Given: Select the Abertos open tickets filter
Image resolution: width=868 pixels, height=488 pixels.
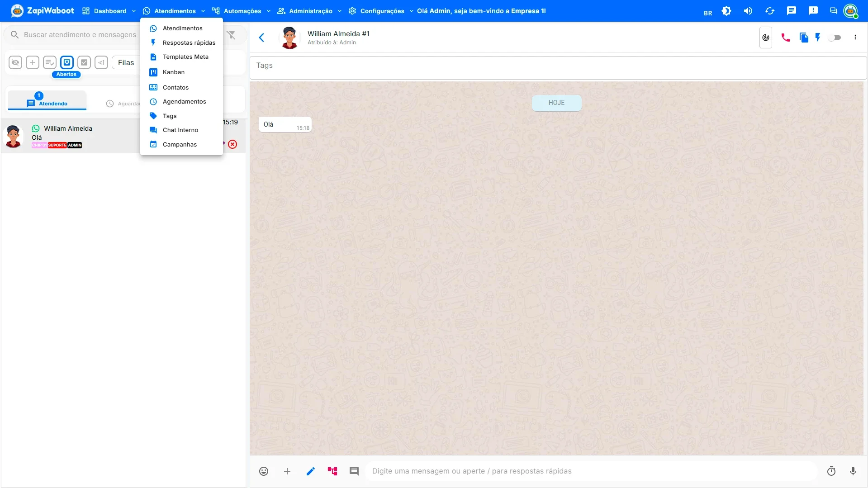Looking at the screenshot, I should click(67, 62).
